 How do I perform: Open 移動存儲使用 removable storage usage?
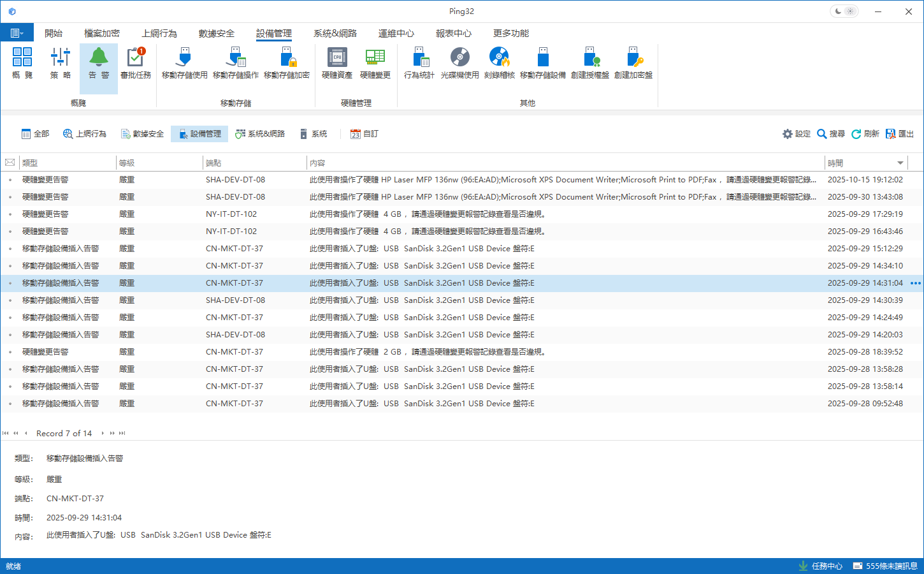tap(185, 63)
